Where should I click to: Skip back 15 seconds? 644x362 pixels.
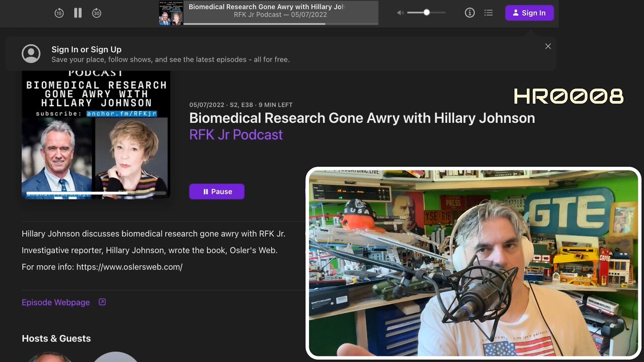[59, 13]
